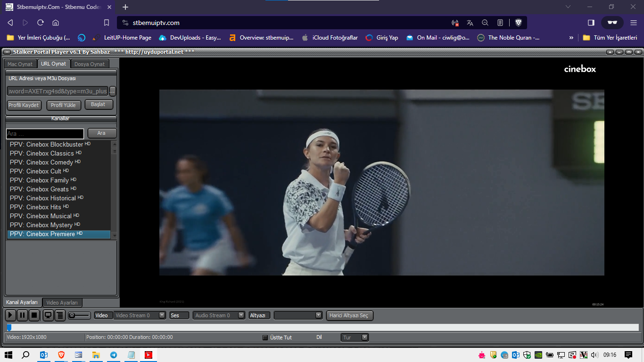Open the iCloud Fotoğraflar bookmark
Viewport: 644px width, 362px height.
[x=330, y=38]
